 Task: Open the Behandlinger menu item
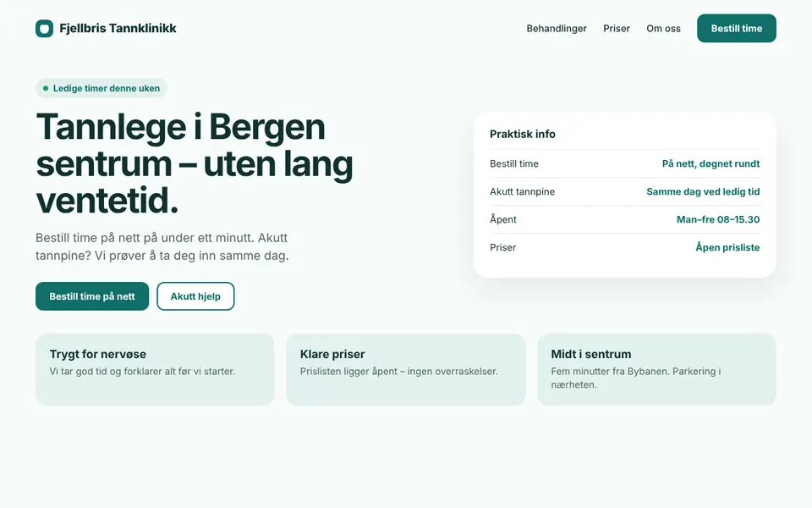(557, 29)
